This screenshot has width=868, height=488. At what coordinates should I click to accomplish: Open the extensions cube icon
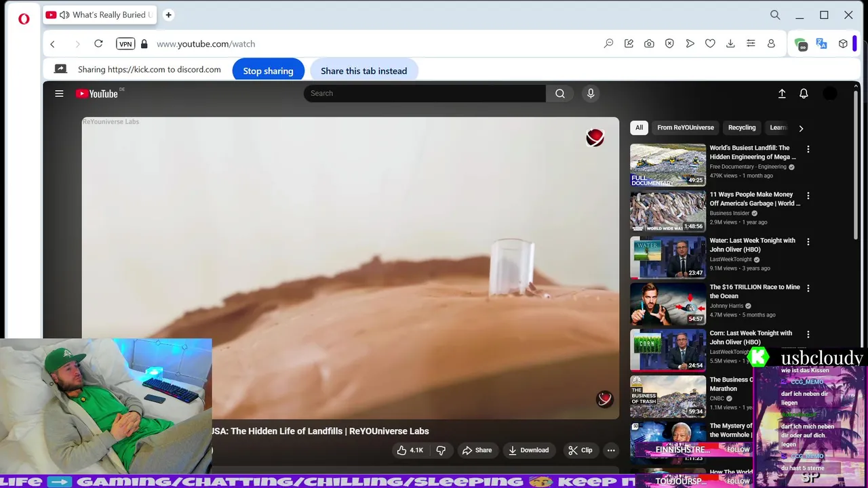843,43
